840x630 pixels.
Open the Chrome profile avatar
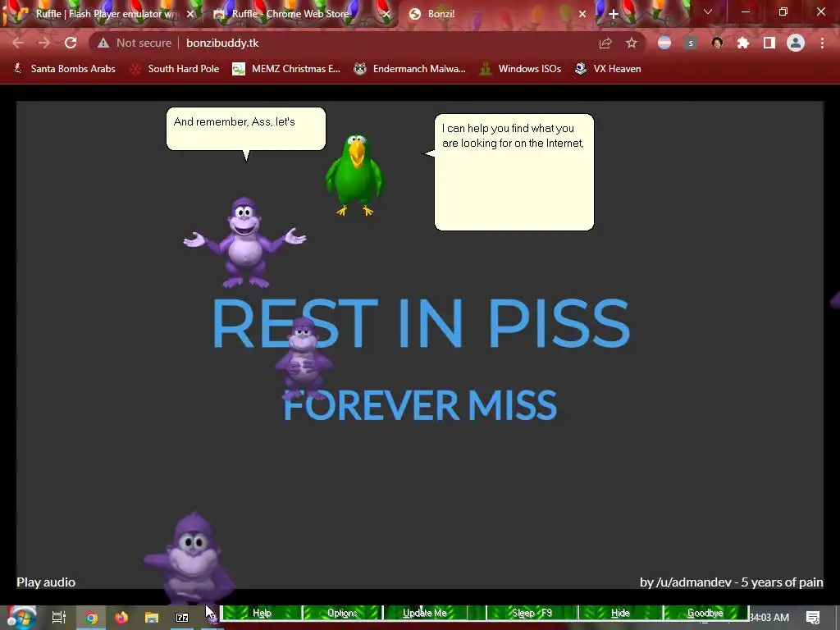pyautogui.click(x=796, y=43)
